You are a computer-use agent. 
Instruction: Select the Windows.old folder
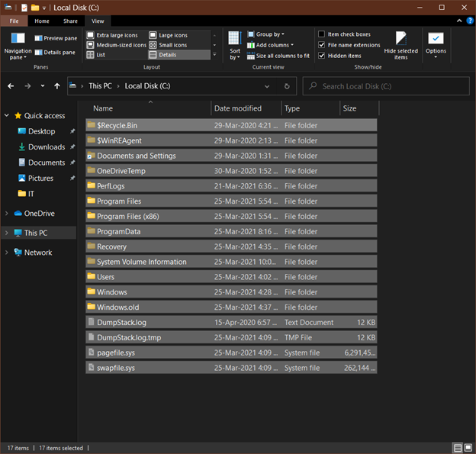[231, 307]
